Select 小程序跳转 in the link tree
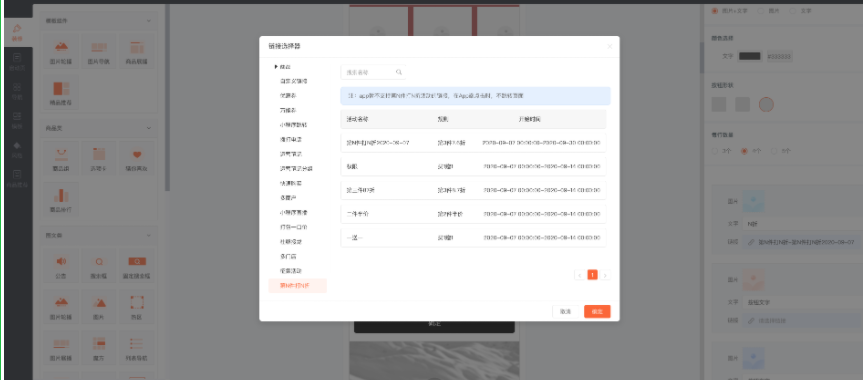 point(293,125)
